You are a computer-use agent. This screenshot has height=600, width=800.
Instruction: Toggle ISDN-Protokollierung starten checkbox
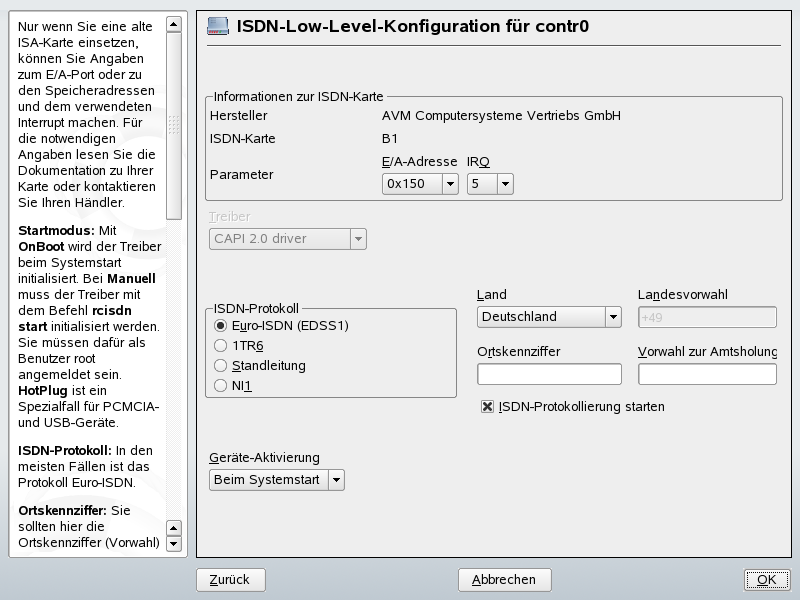pos(485,407)
